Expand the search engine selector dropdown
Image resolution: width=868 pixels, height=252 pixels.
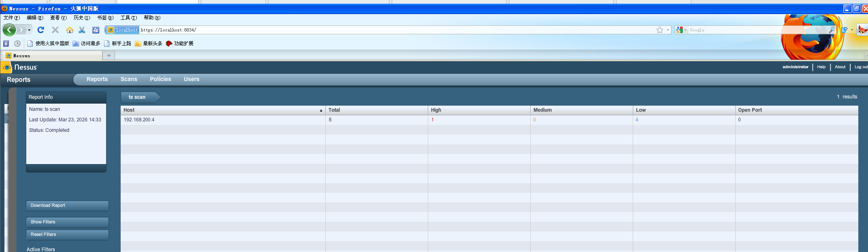pyautogui.click(x=685, y=30)
